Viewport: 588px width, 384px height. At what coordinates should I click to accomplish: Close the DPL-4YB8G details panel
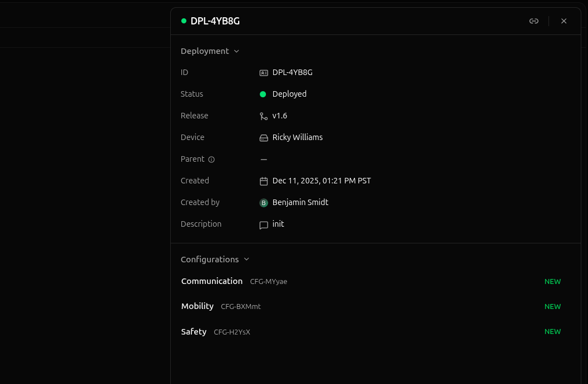point(564,21)
